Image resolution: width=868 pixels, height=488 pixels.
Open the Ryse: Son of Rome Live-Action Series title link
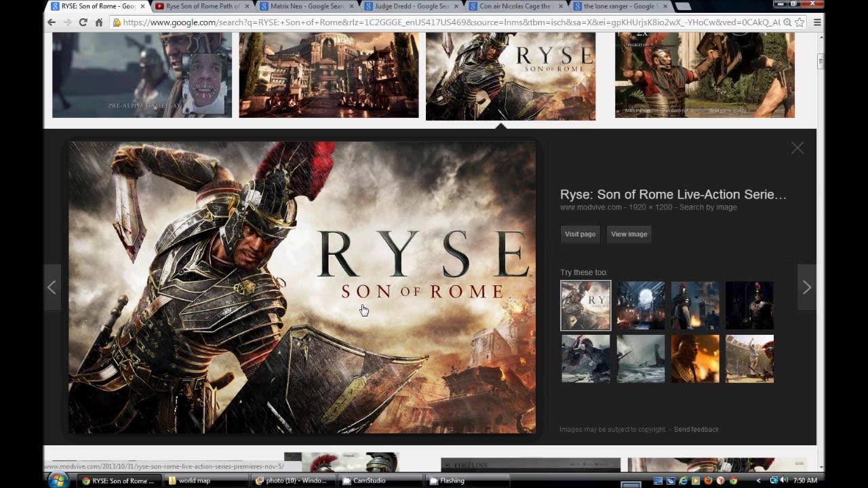[673, 195]
